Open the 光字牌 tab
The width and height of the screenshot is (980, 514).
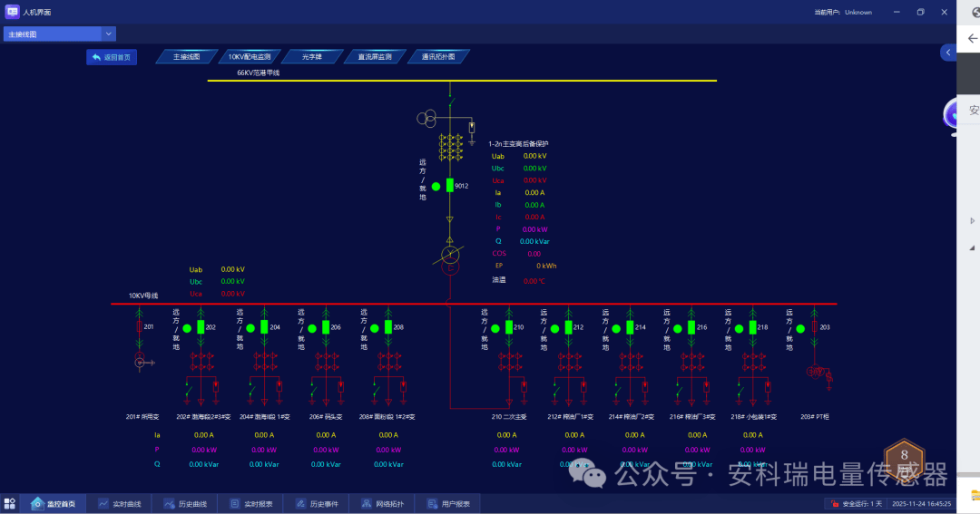pyautogui.click(x=312, y=57)
